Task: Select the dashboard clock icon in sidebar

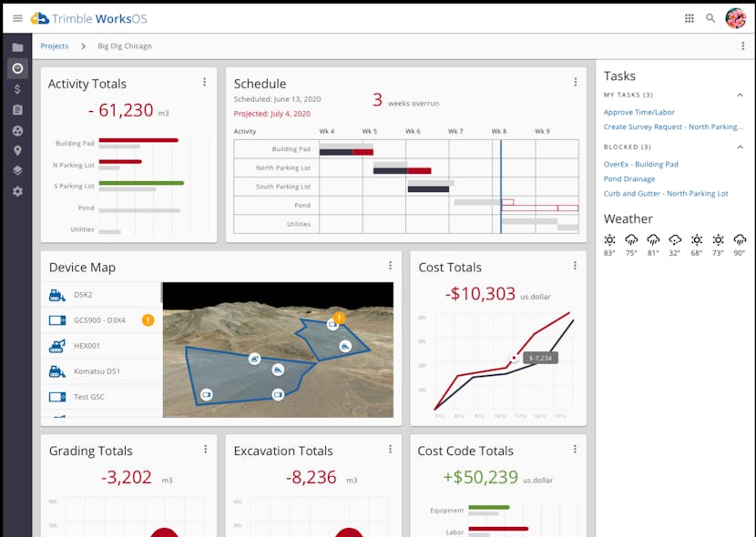Action: [x=17, y=68]
